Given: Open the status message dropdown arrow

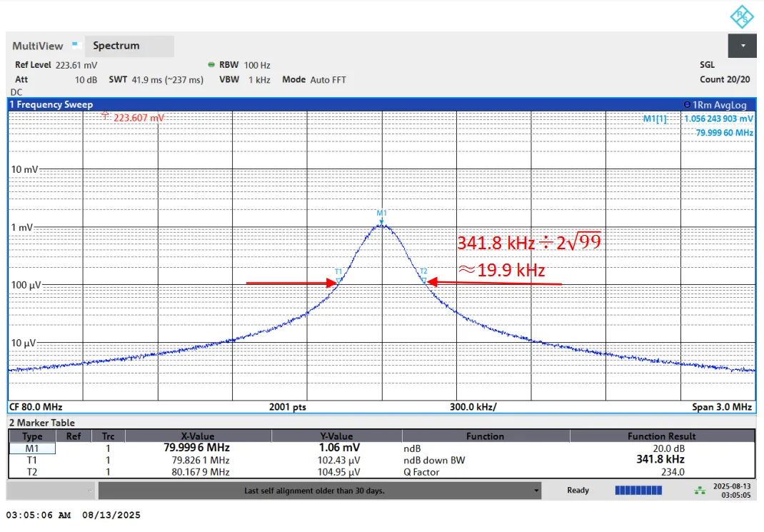Looking at the screenshot, I should (536, 491).
